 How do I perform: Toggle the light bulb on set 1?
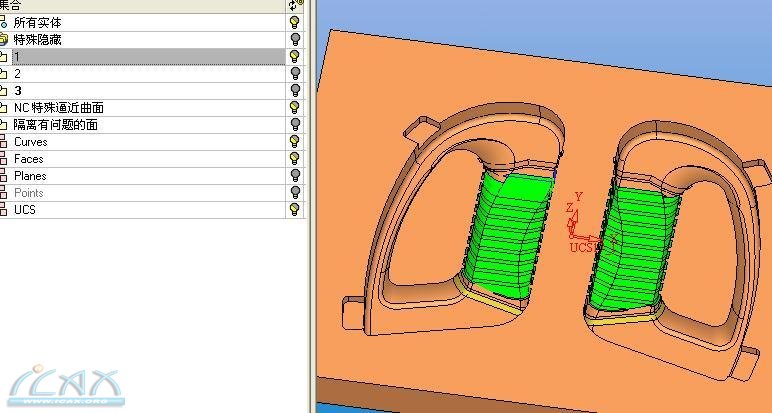(294, 56)
